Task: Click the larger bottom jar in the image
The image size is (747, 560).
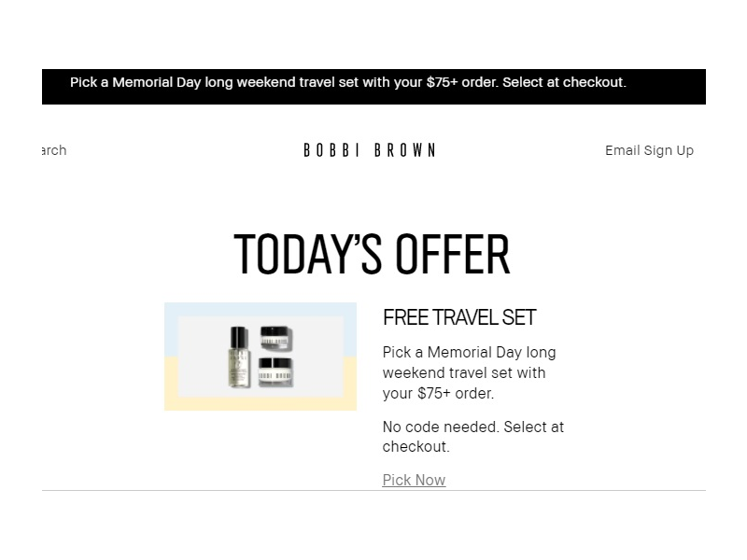Action: (275, 371)
